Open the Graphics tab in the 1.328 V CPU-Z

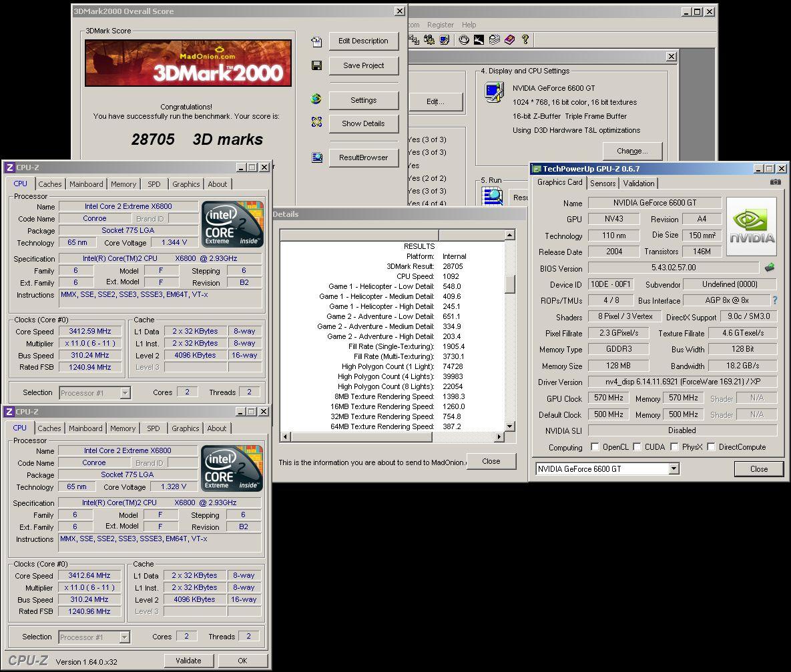[186, 428]
